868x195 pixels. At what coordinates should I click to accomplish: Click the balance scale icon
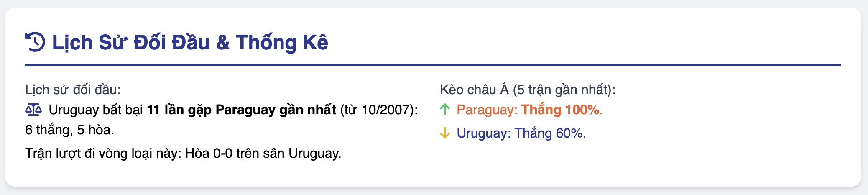click(33, 110)
